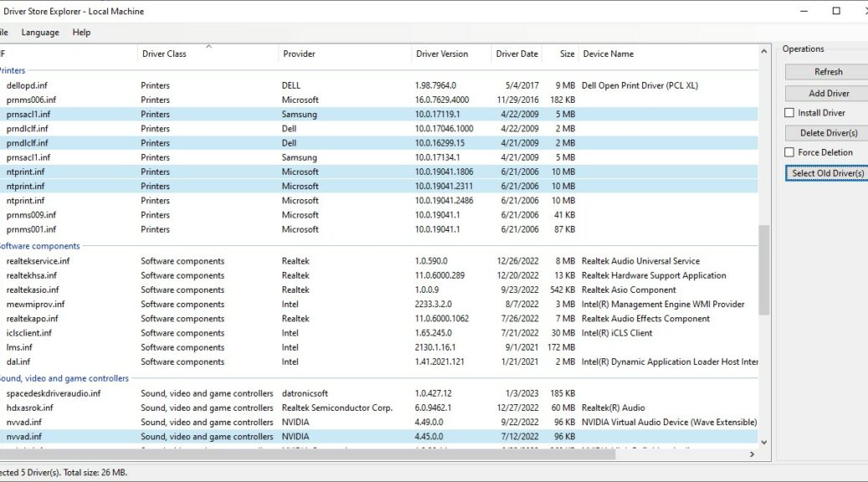
Task: Sort by Size column header
Action: point(560,54)
